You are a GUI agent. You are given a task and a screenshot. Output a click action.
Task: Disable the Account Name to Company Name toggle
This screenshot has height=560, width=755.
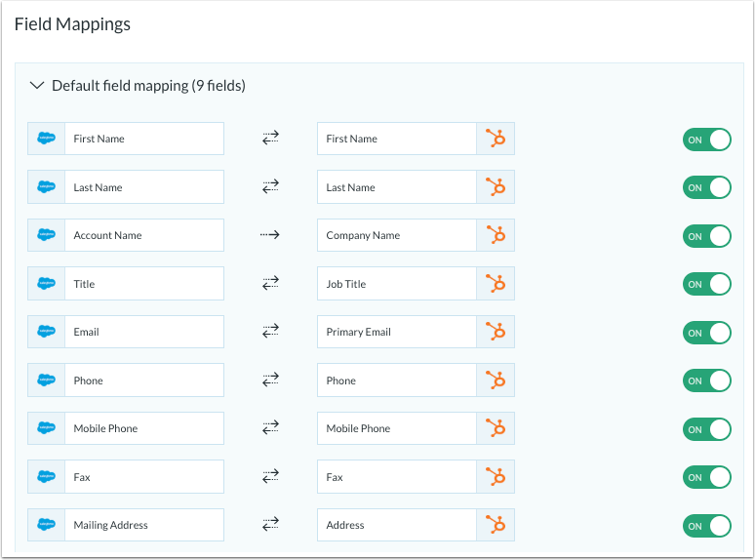(707, 236)
